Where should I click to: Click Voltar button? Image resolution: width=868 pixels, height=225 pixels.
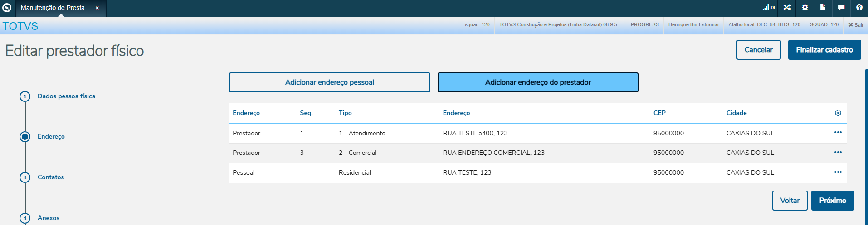[790, 201]
